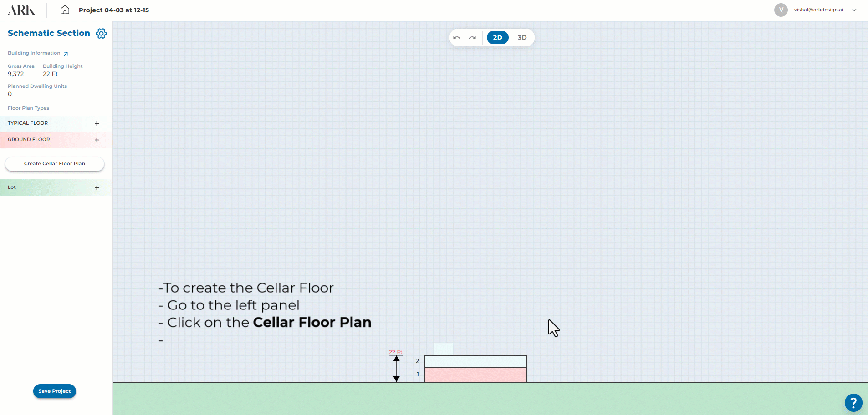Select the second floor block in section
Image resolution: width=868 pixels, height=415 pixels.
point(475,361)
